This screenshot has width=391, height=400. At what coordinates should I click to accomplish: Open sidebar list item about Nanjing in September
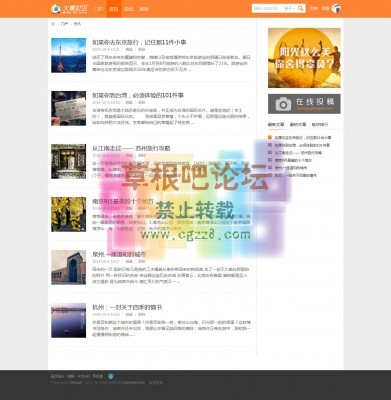(x=293, y=160)
